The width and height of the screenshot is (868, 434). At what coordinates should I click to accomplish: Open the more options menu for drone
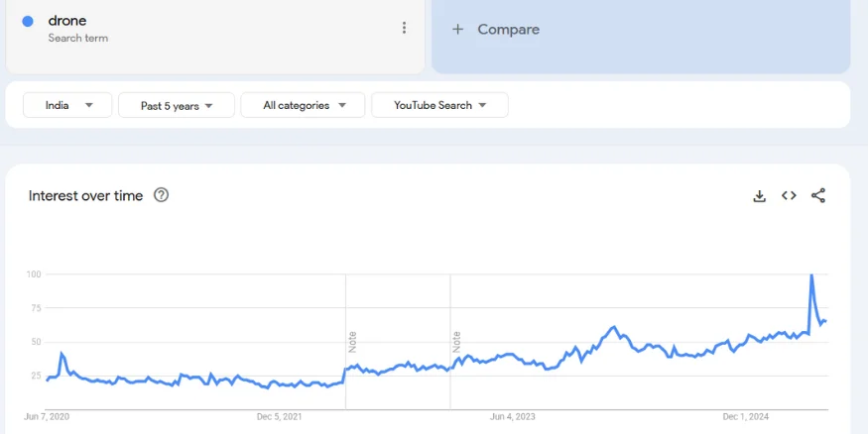click(404, 28)
